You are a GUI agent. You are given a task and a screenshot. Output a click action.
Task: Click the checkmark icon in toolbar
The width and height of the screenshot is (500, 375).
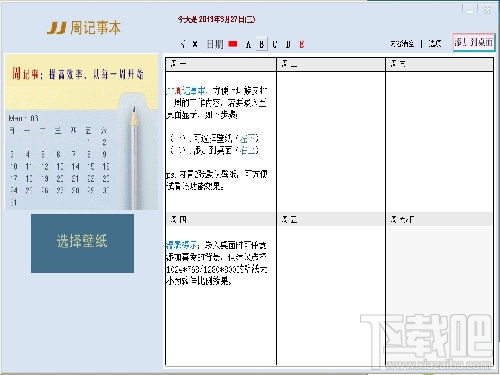tap(183, 44)
